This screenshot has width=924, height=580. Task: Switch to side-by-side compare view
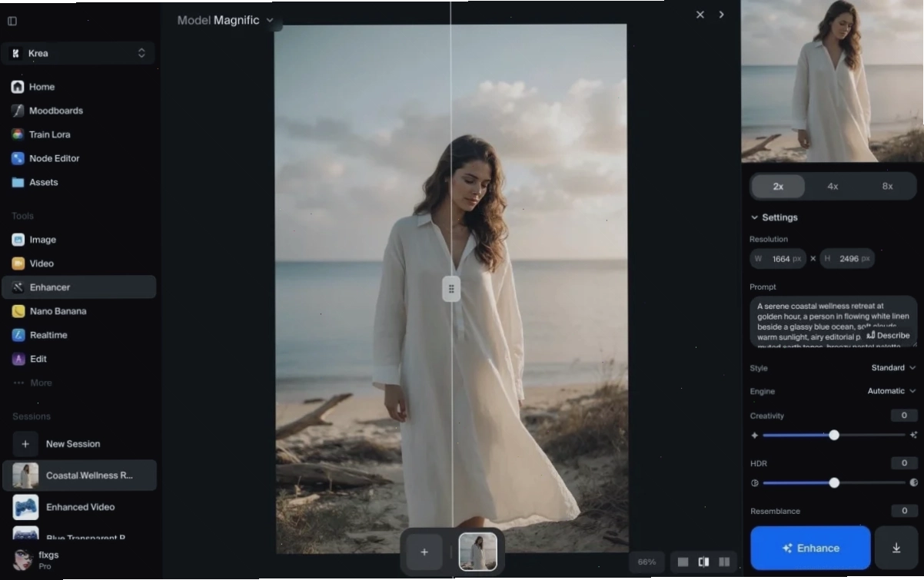pyautogui.click(x=724, y=562)
